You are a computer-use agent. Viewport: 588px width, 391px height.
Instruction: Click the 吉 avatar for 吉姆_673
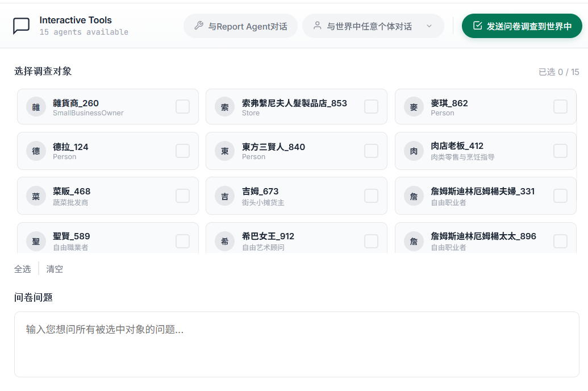point(225,196)
